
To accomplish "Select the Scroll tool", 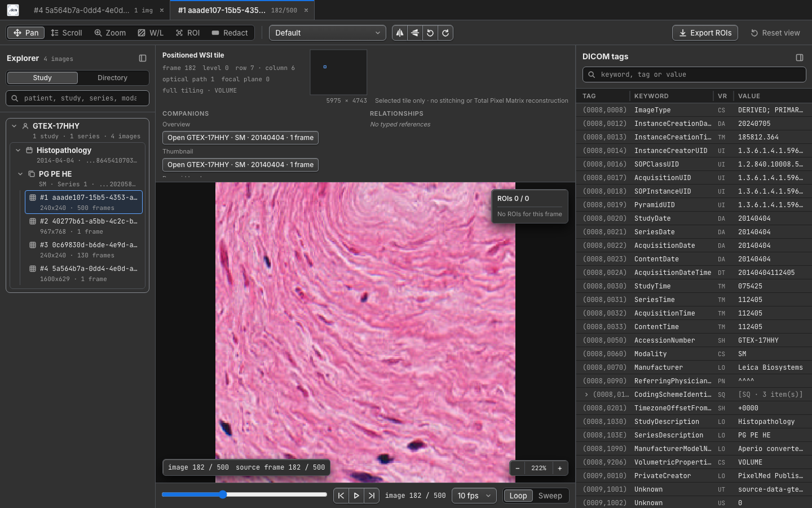I will [x=67, y=33].
